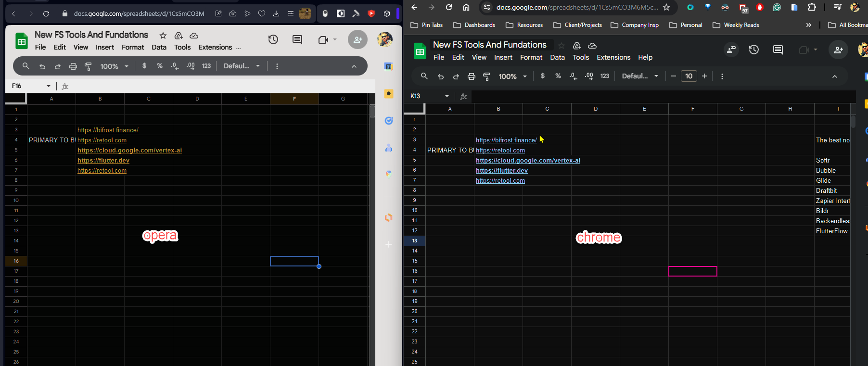Open the cloud.google.com/vertex-ai link in Chrome sheet
Image resolution: width=868 pixels, height=366 pixels.
coord(528,160)
